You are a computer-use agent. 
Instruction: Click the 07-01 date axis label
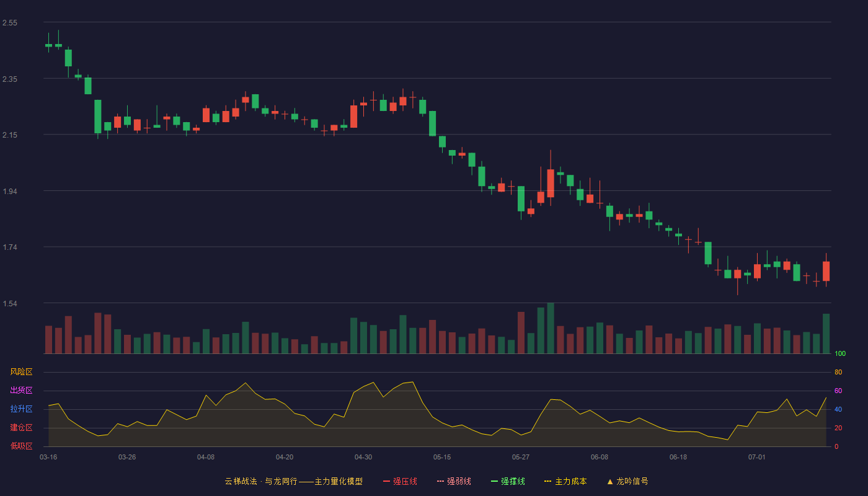pyautogui.click(x=757, y=457)
